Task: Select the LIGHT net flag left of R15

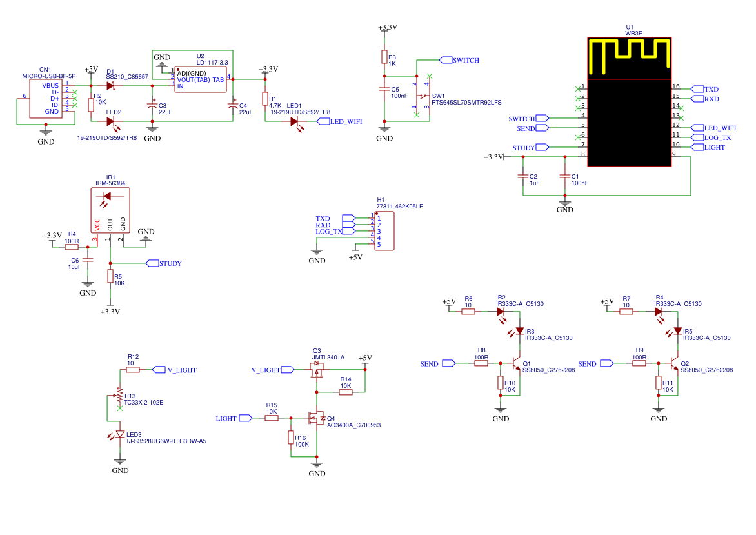Action: [x=234, y=418]
